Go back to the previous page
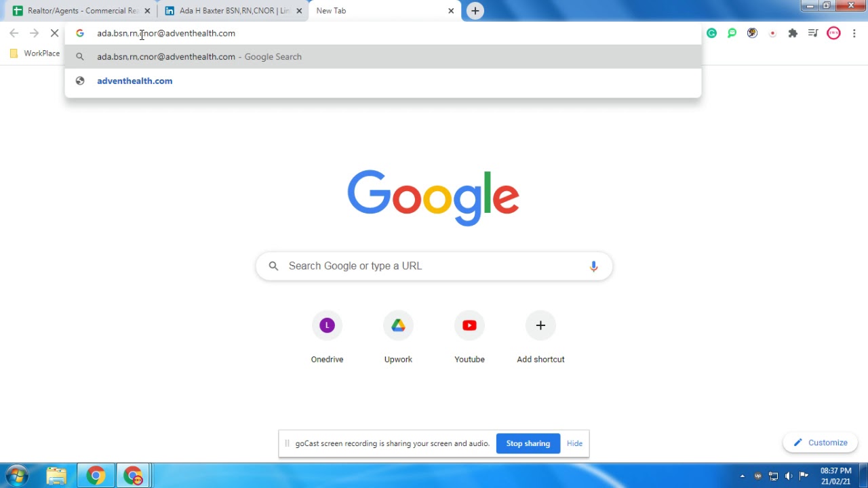This screenshot has width=868, height=488. click(x=14, y=33)
